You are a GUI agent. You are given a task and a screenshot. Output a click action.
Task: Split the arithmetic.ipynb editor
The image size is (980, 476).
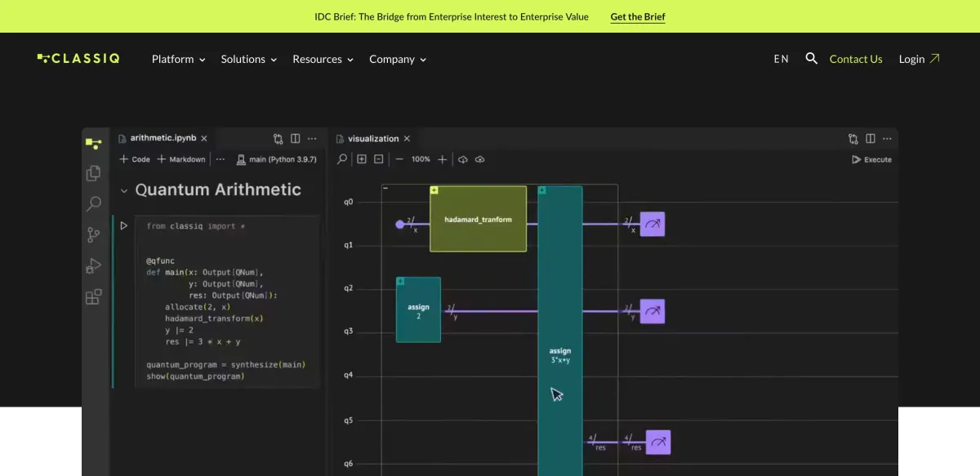point(295,139)
